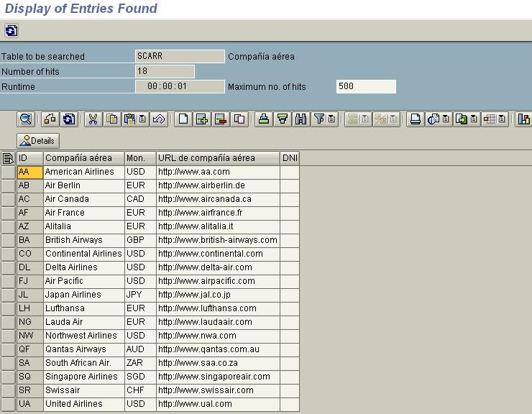Viewport: 532px width, 414px height.
Task: Click the refresh icon under the title
Action: 12,31
